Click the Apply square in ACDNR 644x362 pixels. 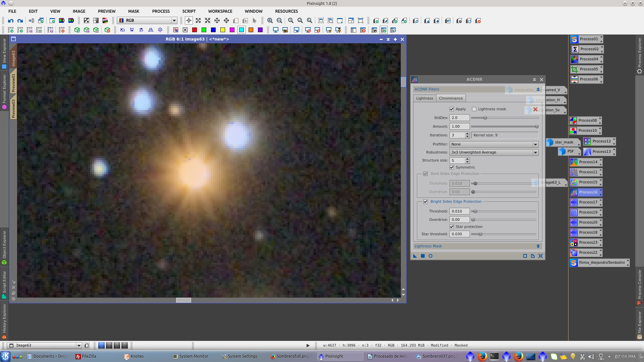tap(423, 256)
